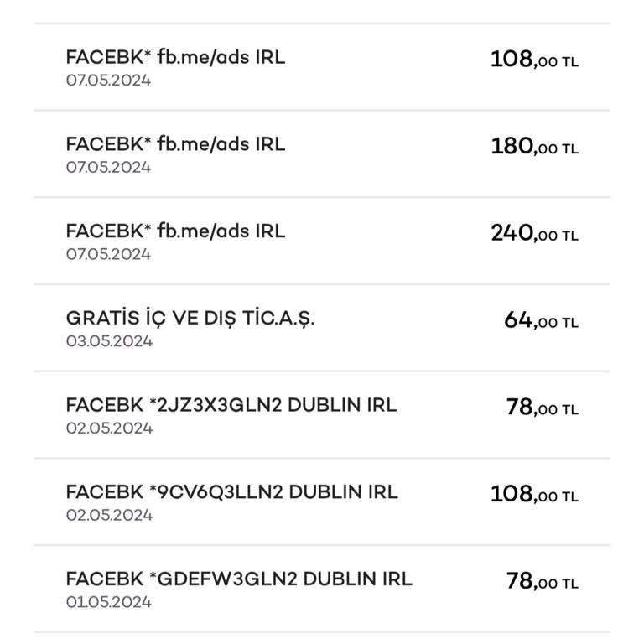Tap the 108,00 TL amount of first fb.me/ads
644x644 pixels.
tap(535, 60)
